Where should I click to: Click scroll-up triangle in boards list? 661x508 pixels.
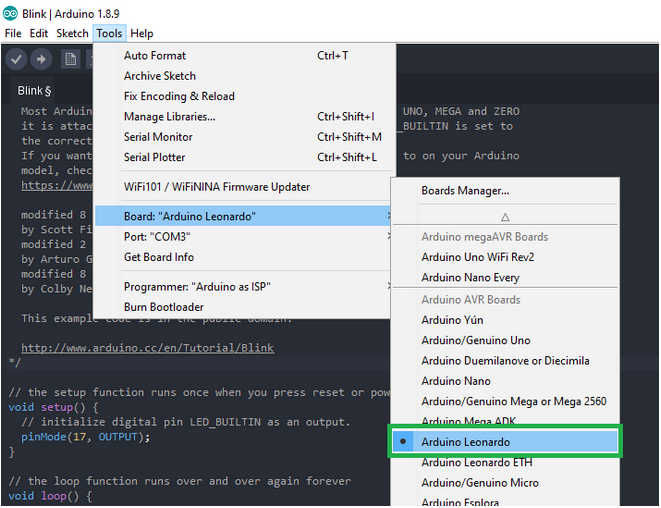(505, 217)
